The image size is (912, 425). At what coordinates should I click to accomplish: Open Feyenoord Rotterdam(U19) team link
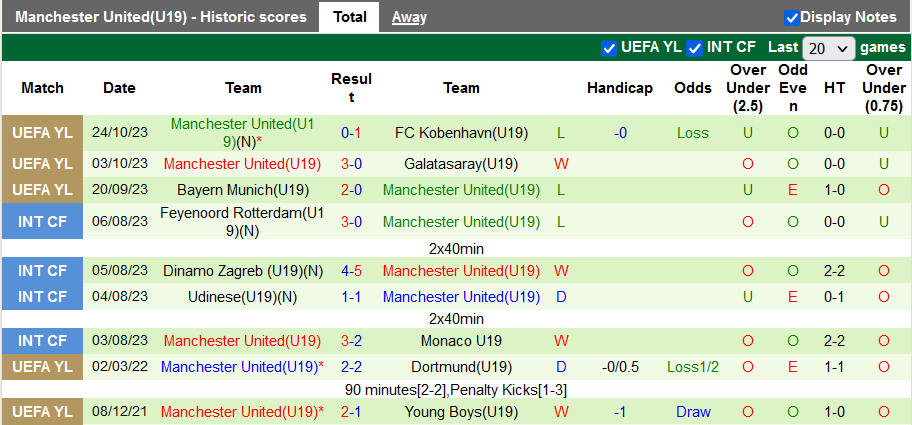tap(243, 221)
